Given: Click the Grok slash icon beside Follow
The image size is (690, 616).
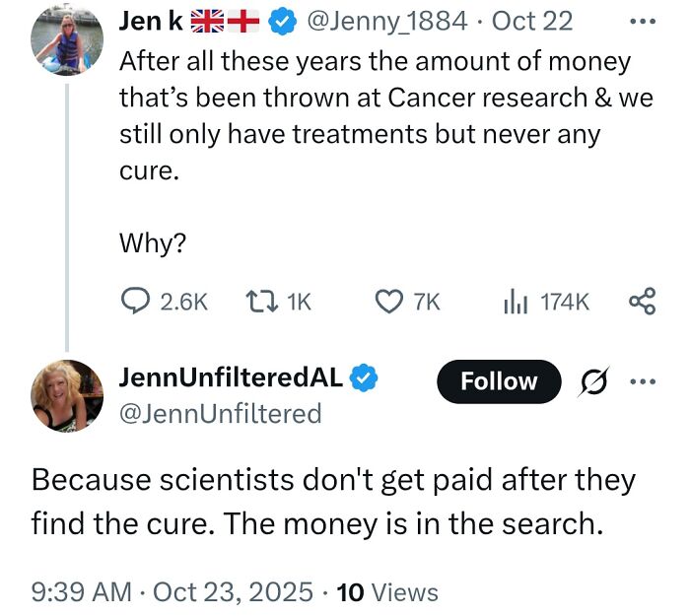Looking at the screenshot, I should [595, 382].
